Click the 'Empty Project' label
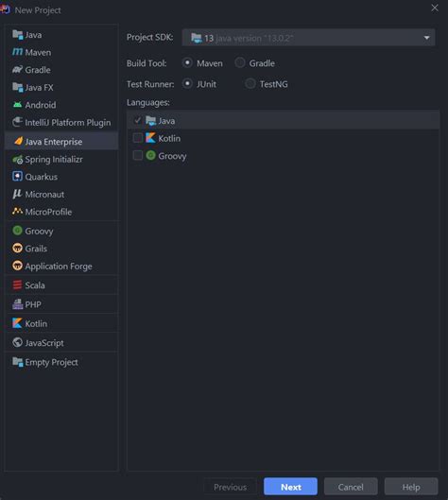 tap(51, 362)
